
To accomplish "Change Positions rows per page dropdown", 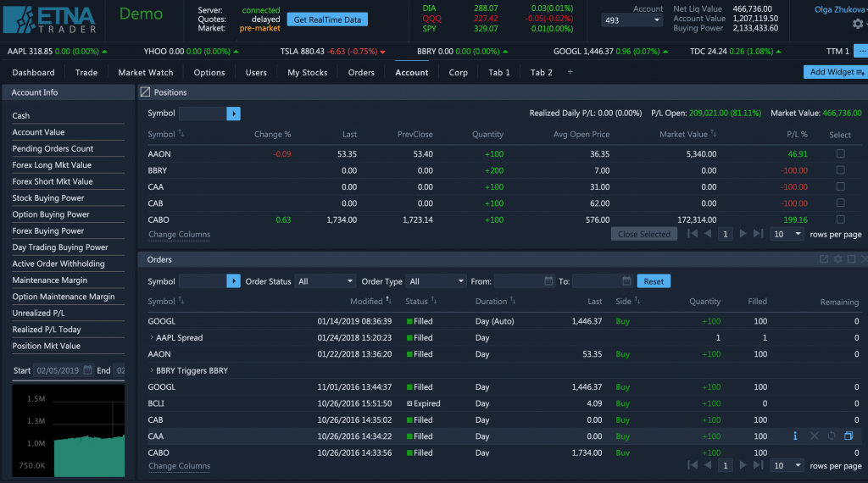I will (787, 234).
